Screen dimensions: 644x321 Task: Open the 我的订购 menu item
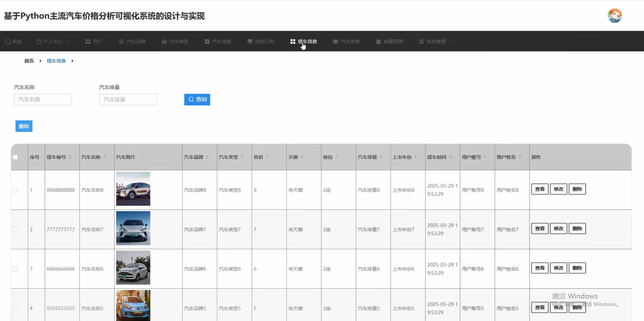pos(261,42)
